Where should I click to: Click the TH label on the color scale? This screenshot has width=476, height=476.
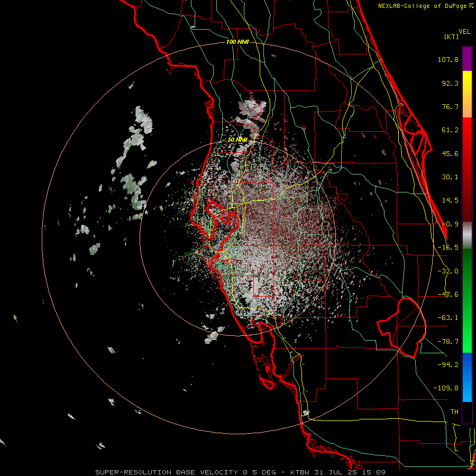pos(454,412)
